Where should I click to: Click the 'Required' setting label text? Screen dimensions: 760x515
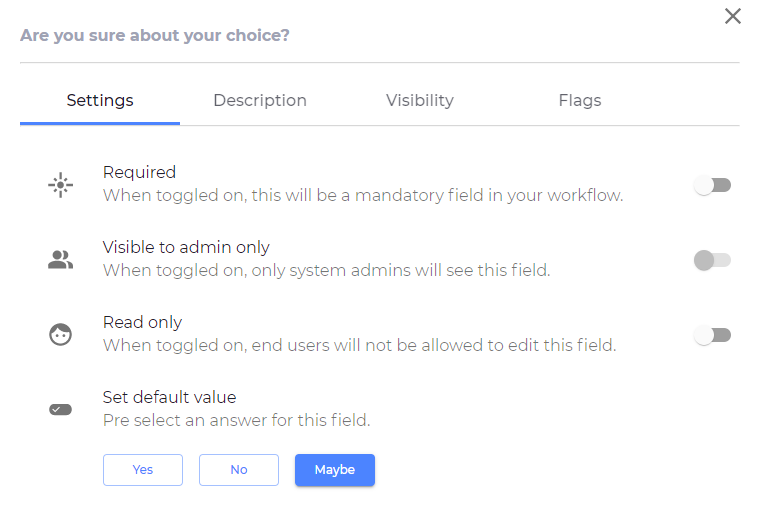coord(139,172)
